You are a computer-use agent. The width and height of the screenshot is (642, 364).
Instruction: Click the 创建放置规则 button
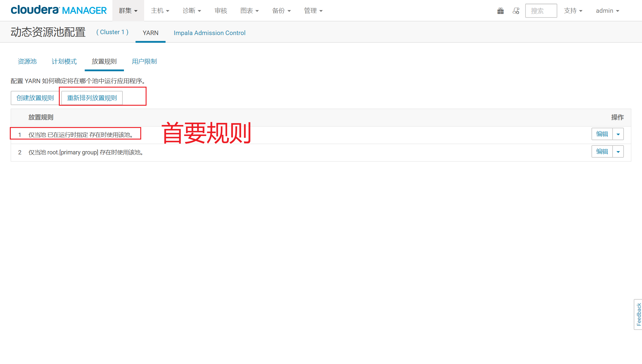pyautogui.click(x=35, y=98)
